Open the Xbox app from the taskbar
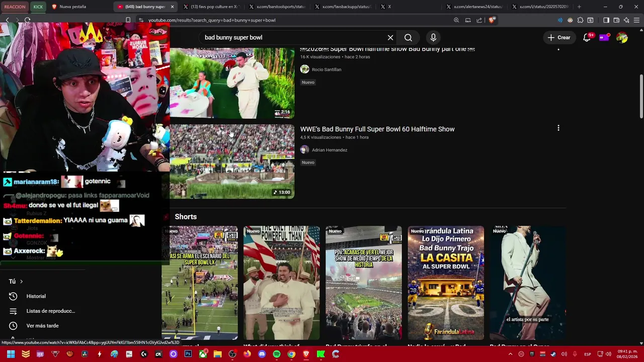Viewport: 644px width, 362px height. coord(203,354)
